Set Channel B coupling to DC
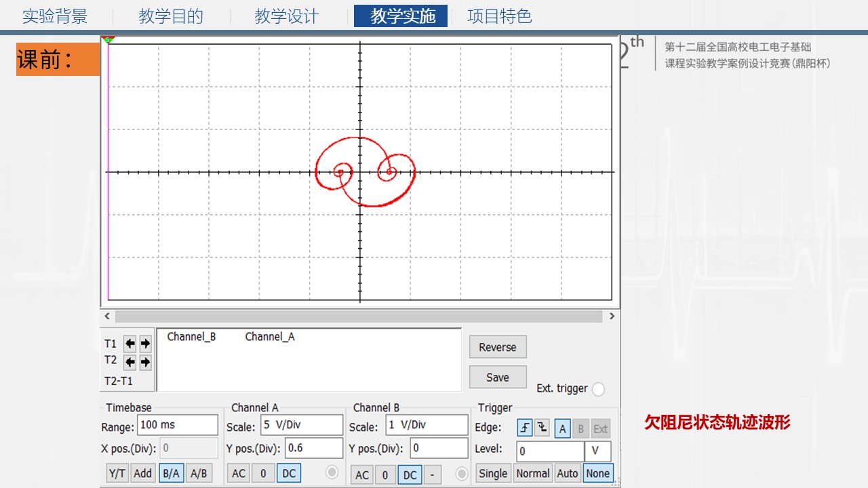This screenshot has width=868, height=488. pyautogui.click(x=410, y=474)
